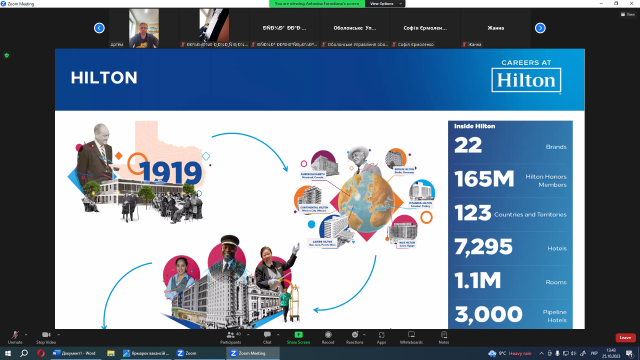Screen dimensions: 640x360
Task: Unmute the microphone in Zoom toolbar
Action: point(15,335)
